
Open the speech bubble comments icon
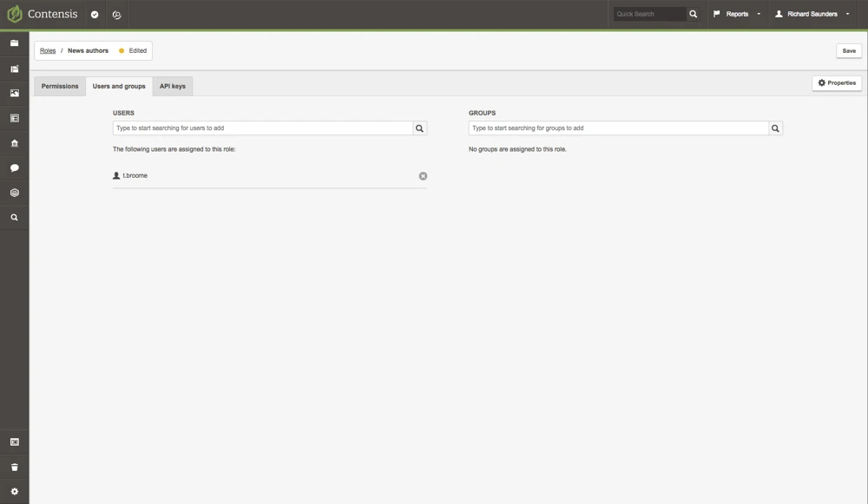tap(14, 168)
